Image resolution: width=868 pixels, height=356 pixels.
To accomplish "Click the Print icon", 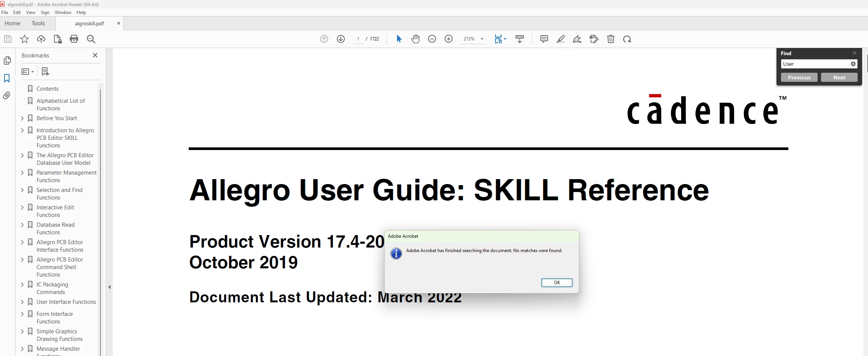I will pos(74,39).
